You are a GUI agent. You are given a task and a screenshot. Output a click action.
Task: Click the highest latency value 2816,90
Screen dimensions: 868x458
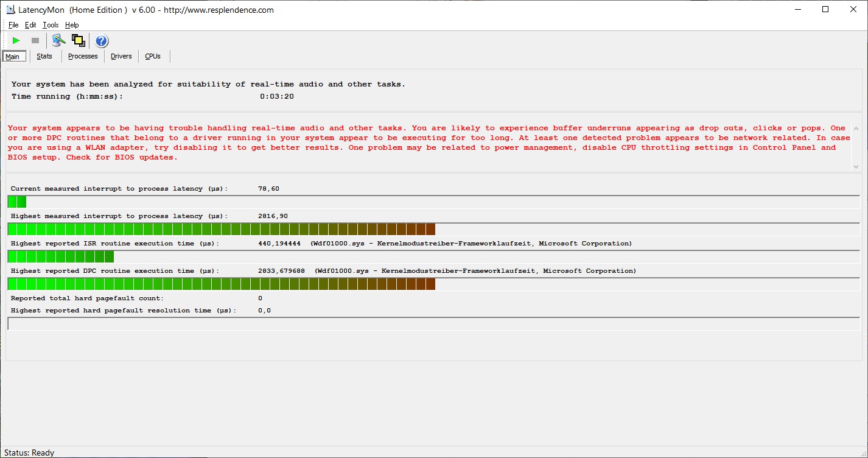273,216
